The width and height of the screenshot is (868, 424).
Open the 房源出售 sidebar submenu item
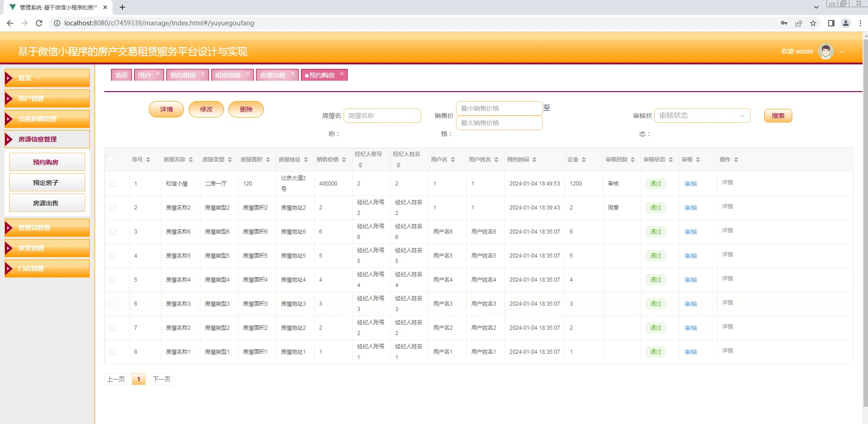[47, 203]
